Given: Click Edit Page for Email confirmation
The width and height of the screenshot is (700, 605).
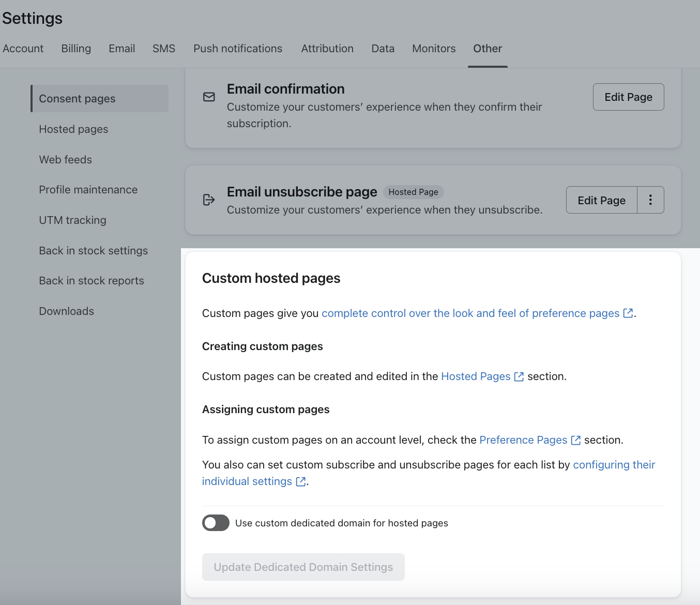Looking at the screenshot, I should [x=628, y=97].
